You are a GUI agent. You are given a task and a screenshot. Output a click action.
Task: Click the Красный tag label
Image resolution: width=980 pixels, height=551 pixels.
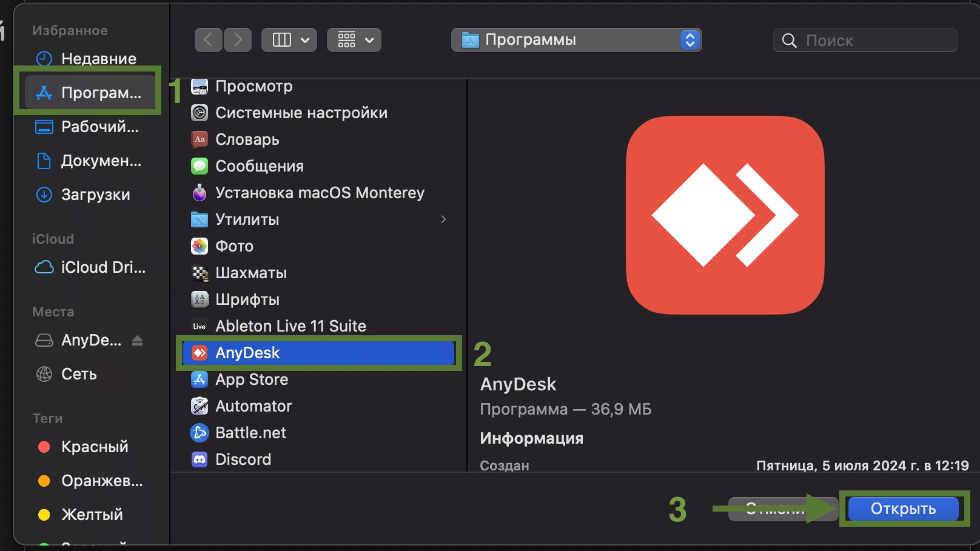click(95, 447)
